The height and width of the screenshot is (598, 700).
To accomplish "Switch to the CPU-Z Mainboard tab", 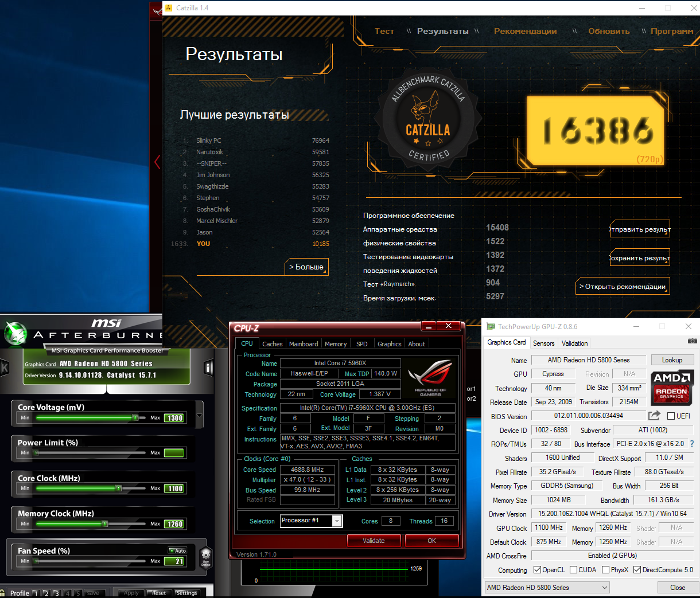I will tap(304, 344).
